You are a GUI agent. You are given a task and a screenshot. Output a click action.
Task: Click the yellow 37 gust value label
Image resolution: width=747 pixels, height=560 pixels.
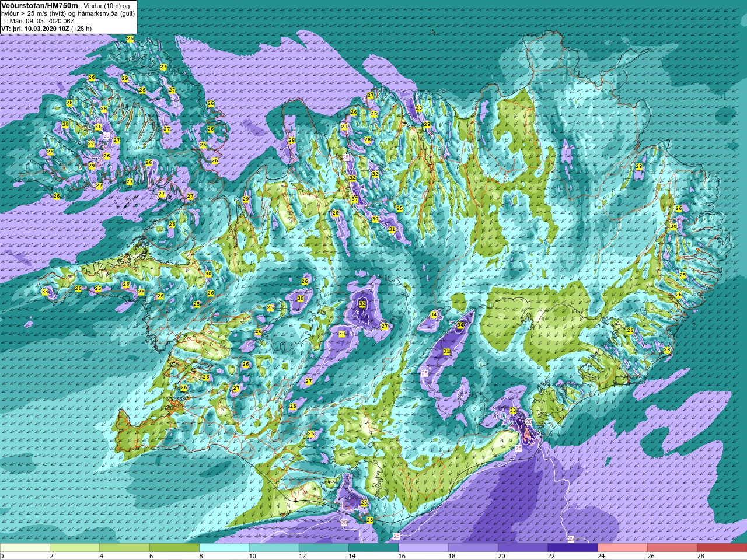click(x=354, y=199)
